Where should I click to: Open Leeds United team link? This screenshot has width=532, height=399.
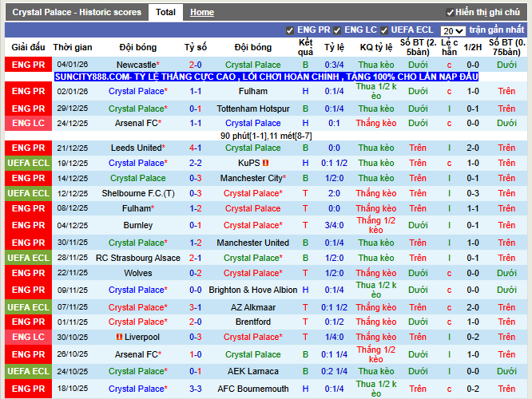point(138,148)
